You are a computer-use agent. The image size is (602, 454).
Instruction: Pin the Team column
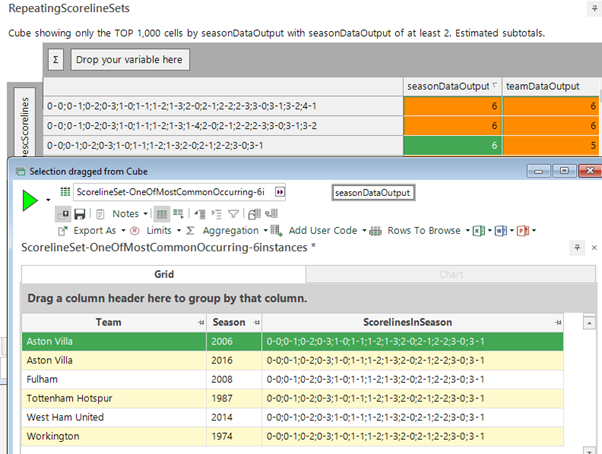click(x=201, y=323)
